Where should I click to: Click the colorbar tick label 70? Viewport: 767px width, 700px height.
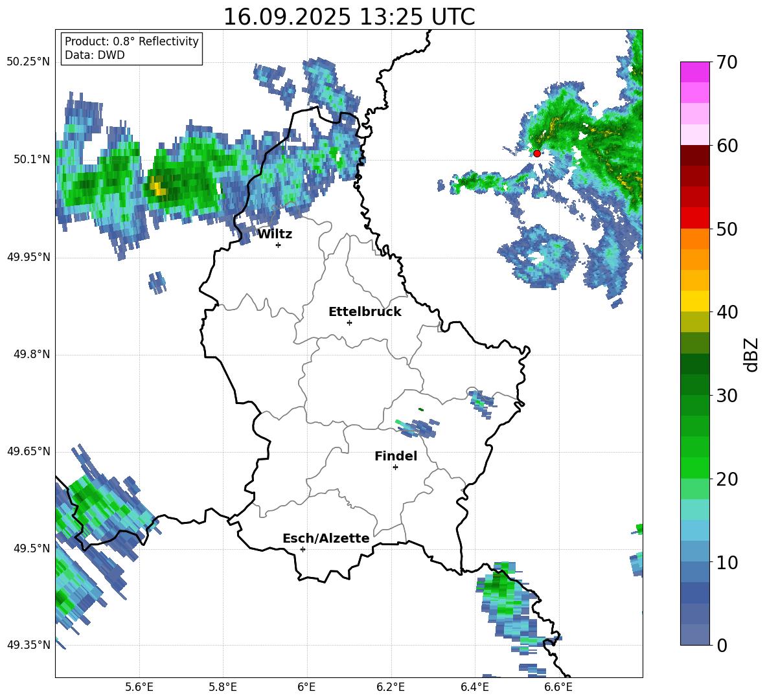[727, 63]
